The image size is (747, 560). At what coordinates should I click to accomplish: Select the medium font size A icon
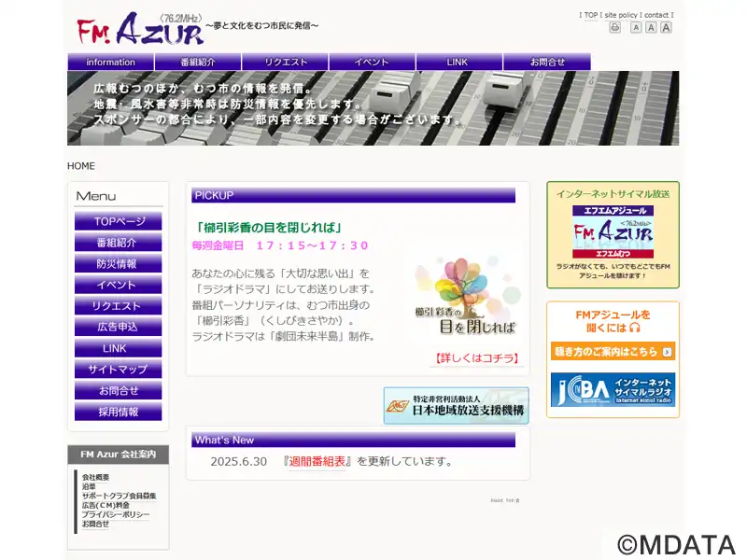(x=651, y=28)
